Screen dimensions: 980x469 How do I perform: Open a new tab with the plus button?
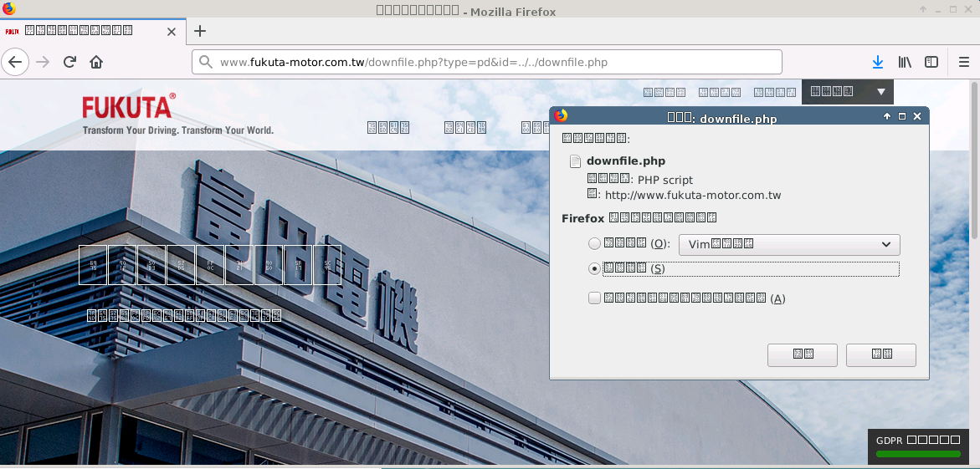[x=199, y=31]
